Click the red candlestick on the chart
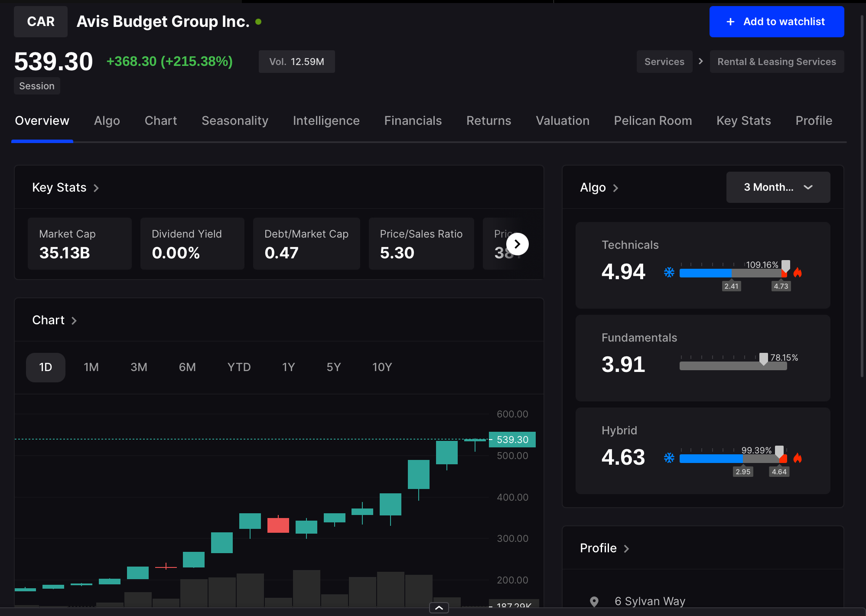Image resolution: width=866 pixels, height=616 pixels. pyautogui.click(x=278, y=525)
